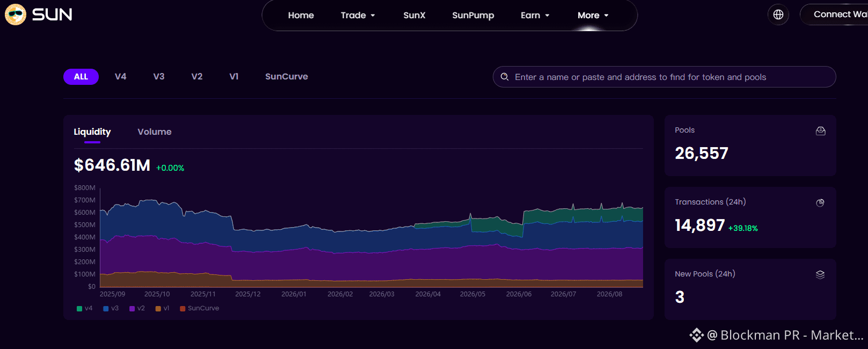Click the New Pools (24h) title

tap(705, 274)
